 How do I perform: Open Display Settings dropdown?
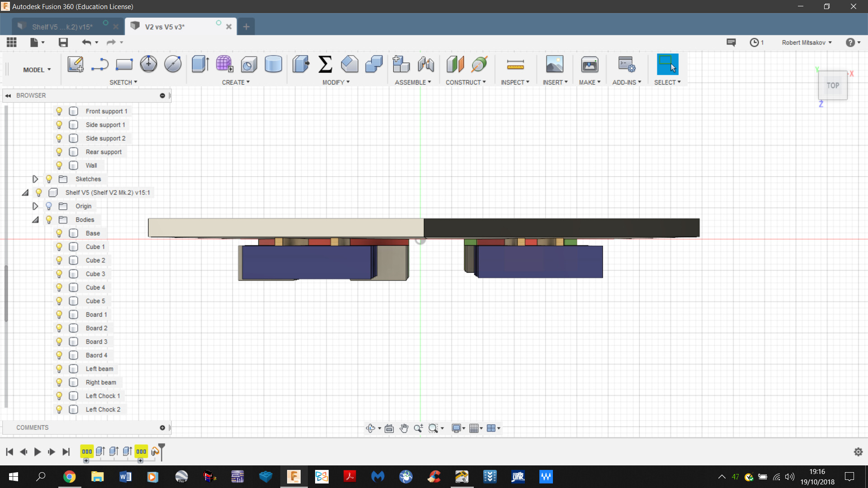tap(458, 428)
